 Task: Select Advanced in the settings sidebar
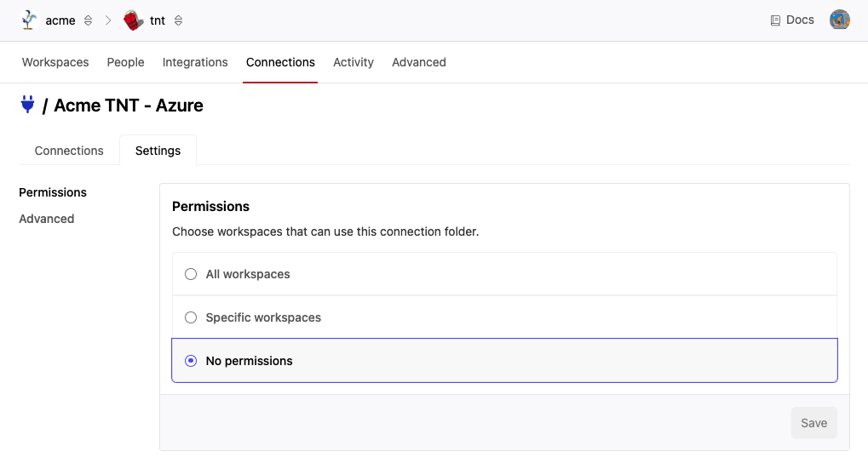click(47, 219)
